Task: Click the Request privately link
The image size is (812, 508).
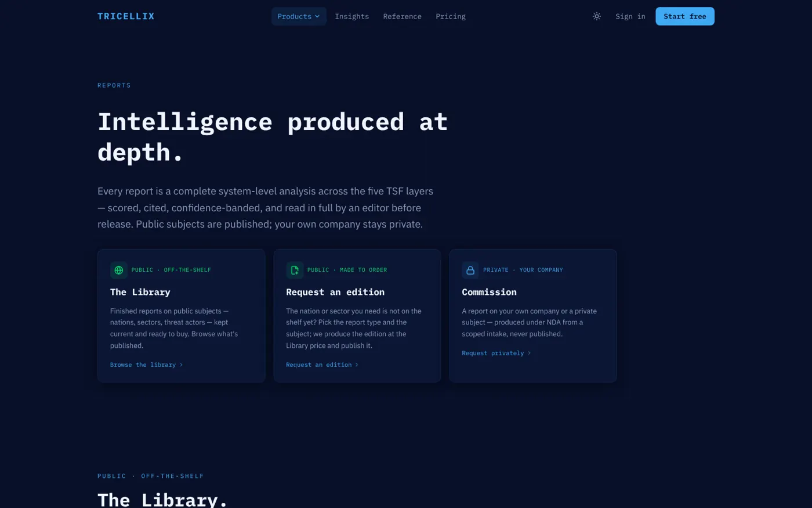Action: pos(496,353)
